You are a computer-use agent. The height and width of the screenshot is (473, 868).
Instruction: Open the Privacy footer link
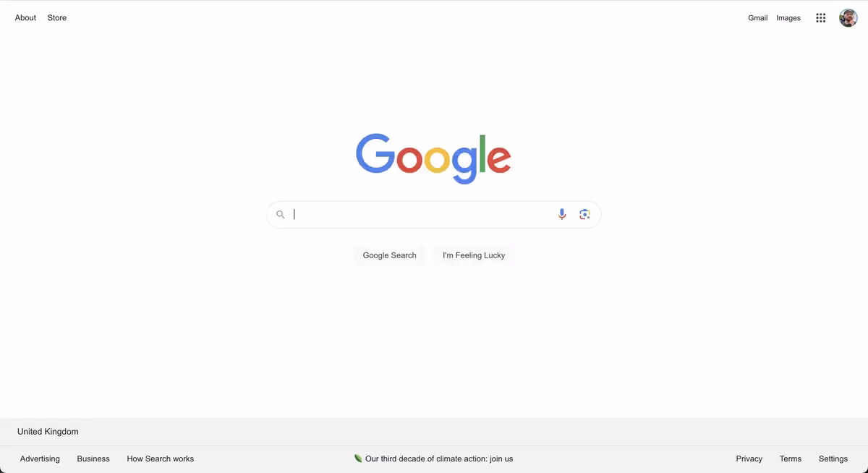click(749, 459)
